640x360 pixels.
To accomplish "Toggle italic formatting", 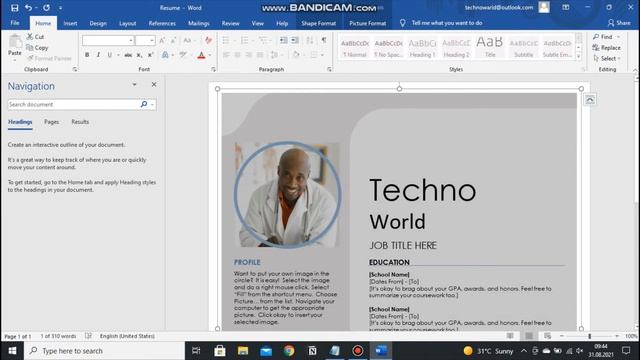I will [x=98, y=55].
